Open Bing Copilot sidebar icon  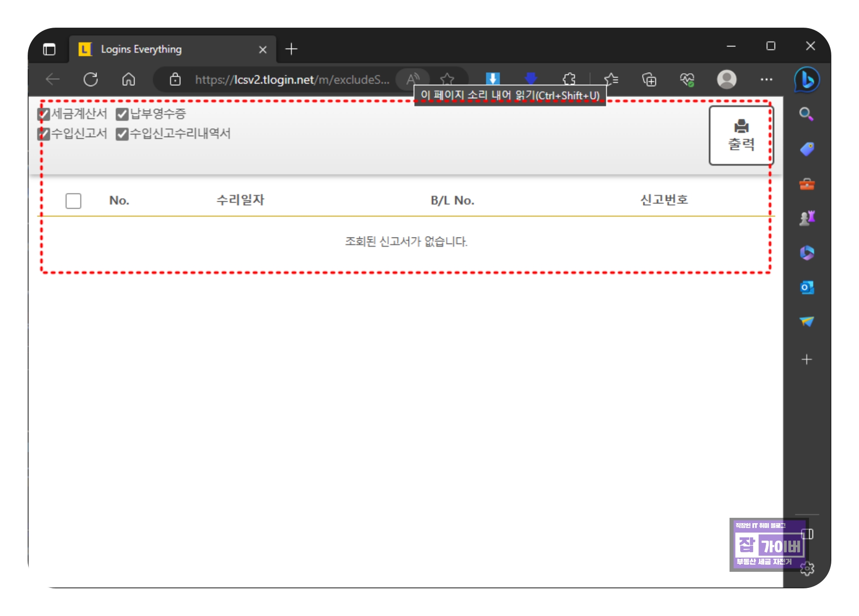tap(806, 79)
